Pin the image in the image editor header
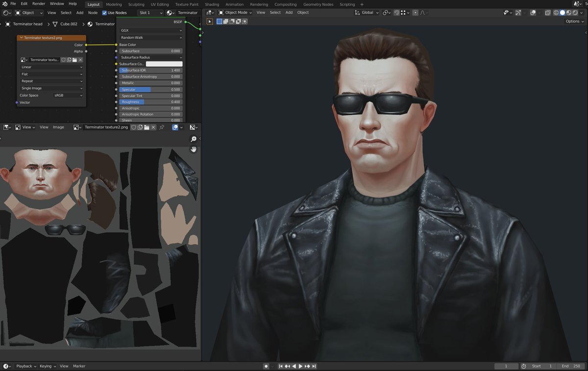 pyautogui.click(x=162, y=127)
